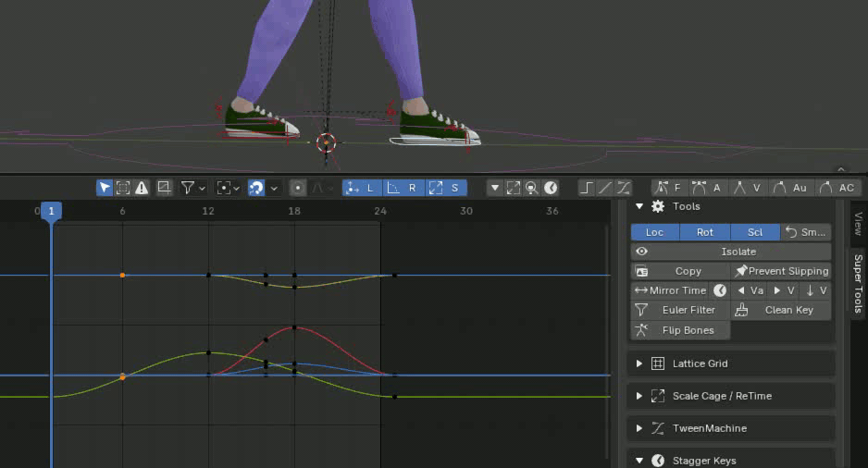Click the current frame marker 1
This screenshot has width=868, height=468.
pos(52,211)
